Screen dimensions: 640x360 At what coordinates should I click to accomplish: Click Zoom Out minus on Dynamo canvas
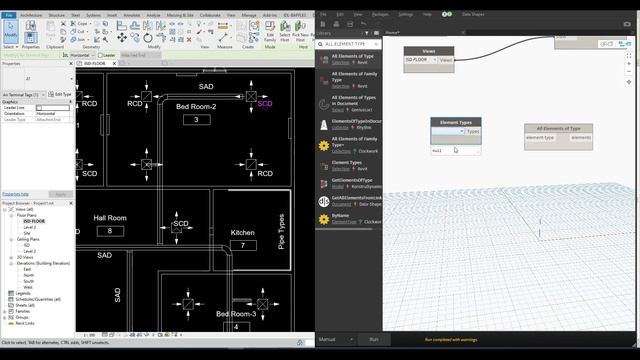tap(629, 72)
